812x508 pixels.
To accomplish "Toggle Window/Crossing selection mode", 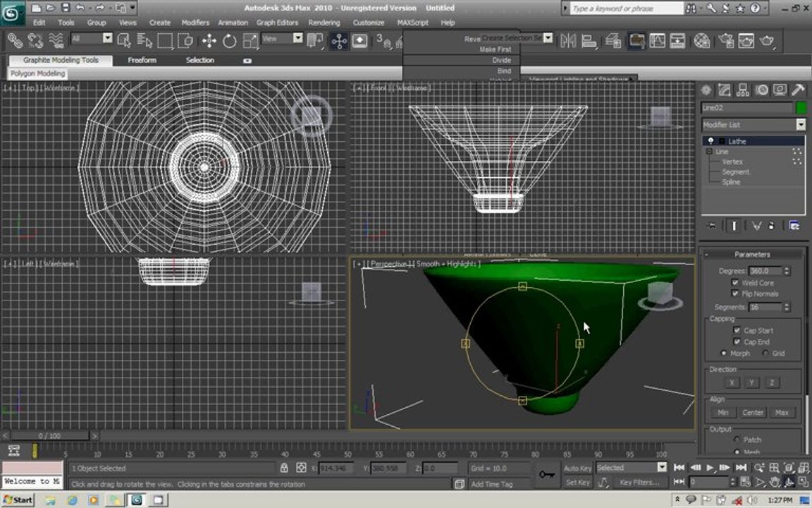I will pos(185,40).
